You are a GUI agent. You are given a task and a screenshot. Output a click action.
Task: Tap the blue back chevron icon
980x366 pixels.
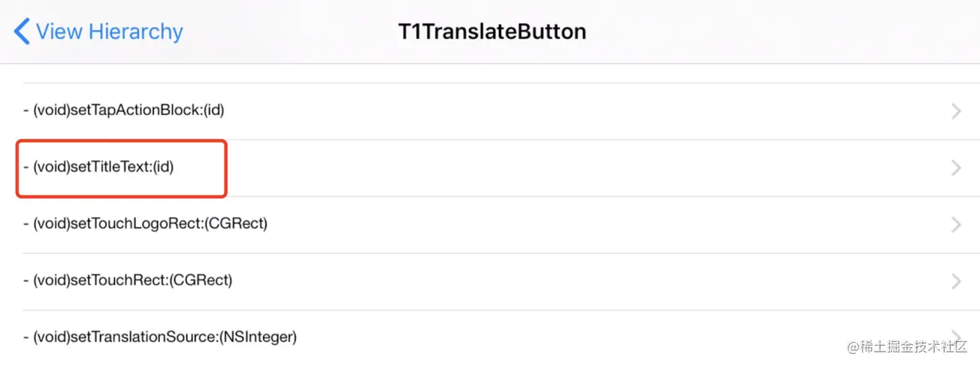tap(22, 32)
